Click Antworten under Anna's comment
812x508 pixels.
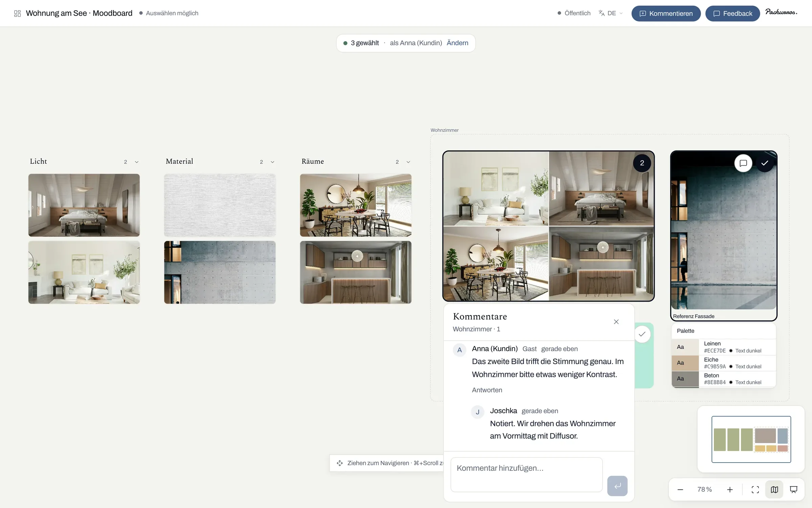tap(487, 390)
